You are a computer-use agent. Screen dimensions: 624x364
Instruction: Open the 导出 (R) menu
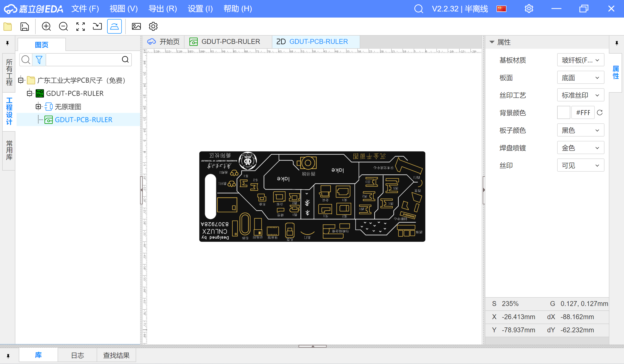tap(163, 9)
